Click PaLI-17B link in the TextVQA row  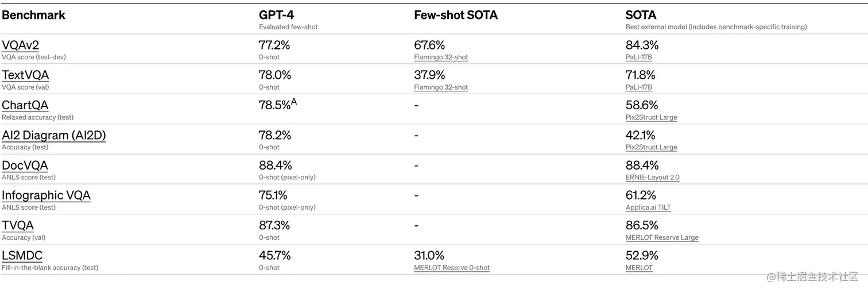pos(639,87)
